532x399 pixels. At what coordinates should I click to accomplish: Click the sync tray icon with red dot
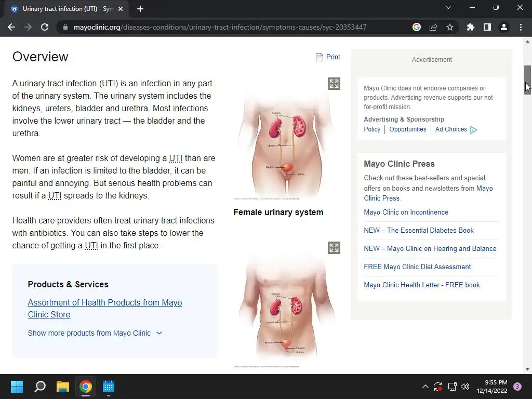coord(438,387)
